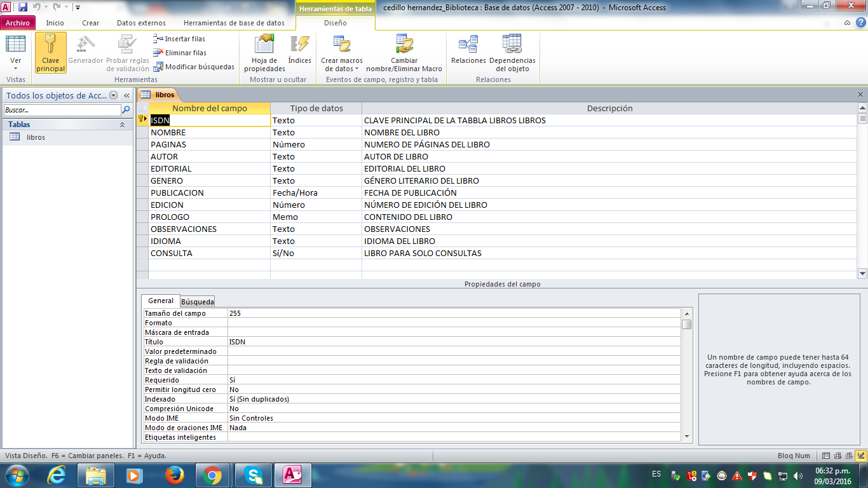The height and width of the screenshot is (488, 868).
Task: Open the Todos los objetos dropdown arrow
Action: [x=114, y=95]
